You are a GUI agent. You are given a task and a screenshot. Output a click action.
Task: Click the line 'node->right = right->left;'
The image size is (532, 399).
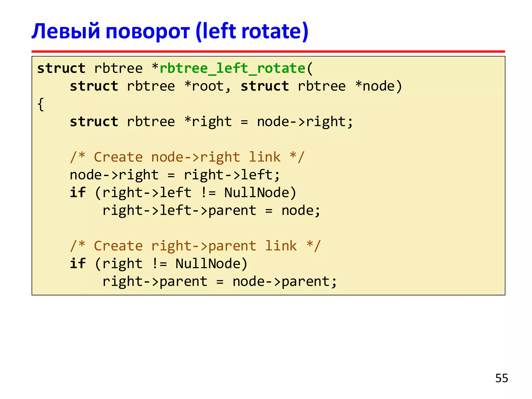tap(175, 175)
